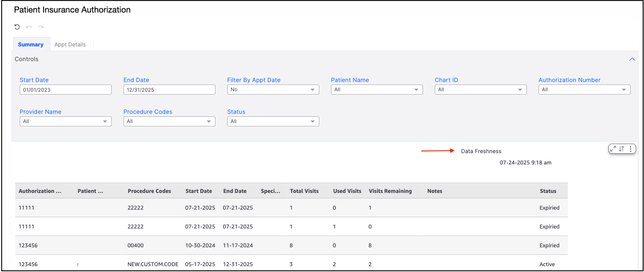Viewport: 644px width, 272px height.
Task: Click the undo arrow icon
Action: (29, 27)
